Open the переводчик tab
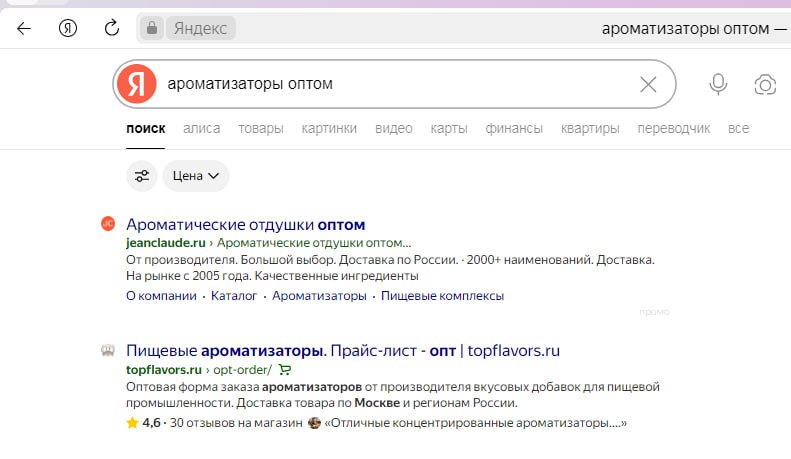The height and width of the screenshot is (459, 791). tap(673, 128)
